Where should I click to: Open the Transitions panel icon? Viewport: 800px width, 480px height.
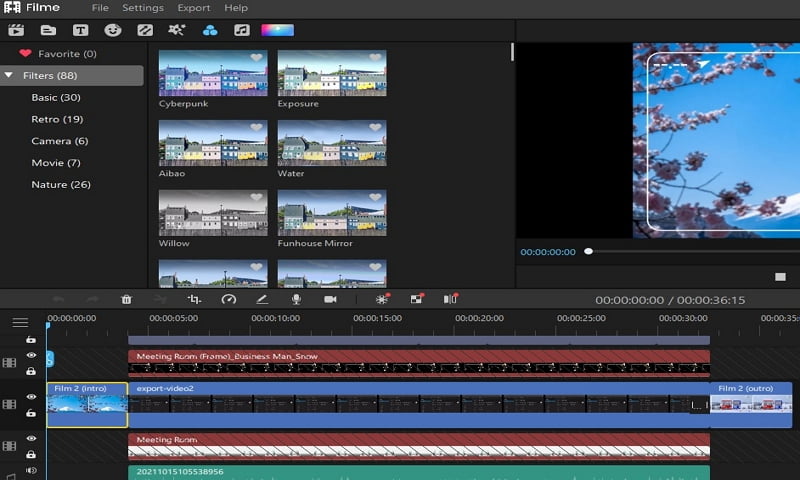pos(145,31)
